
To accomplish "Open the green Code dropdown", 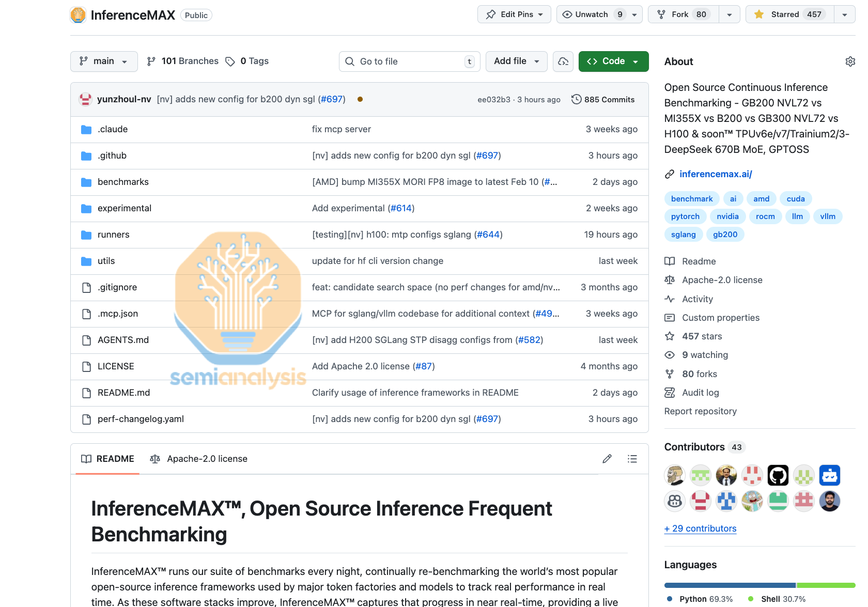I will tap(613, 61).
